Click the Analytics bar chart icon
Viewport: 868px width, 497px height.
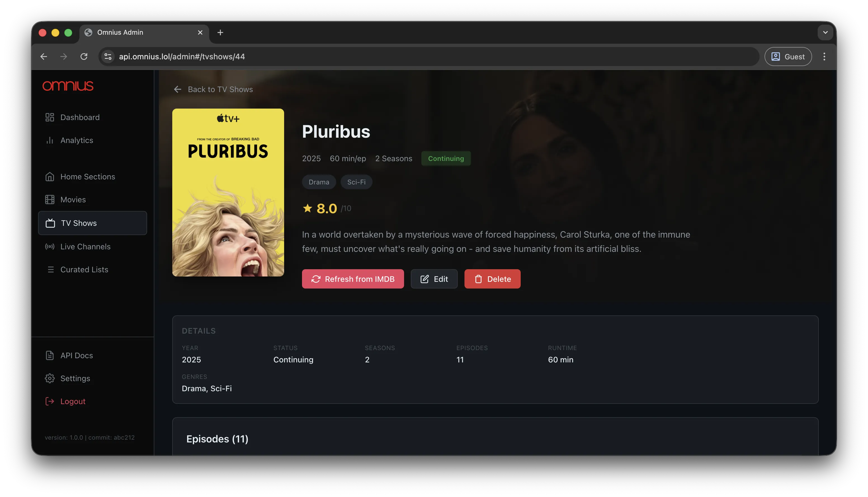pyautogui.click(x=50, y=140)
